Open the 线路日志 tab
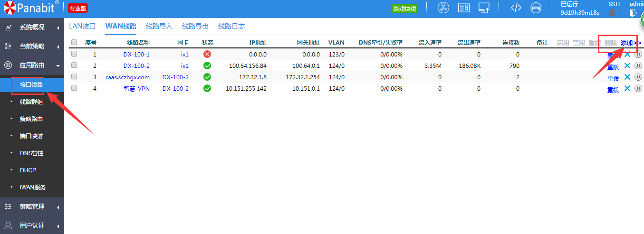Viewport: 644px width, 234px height. coord(231,26)
